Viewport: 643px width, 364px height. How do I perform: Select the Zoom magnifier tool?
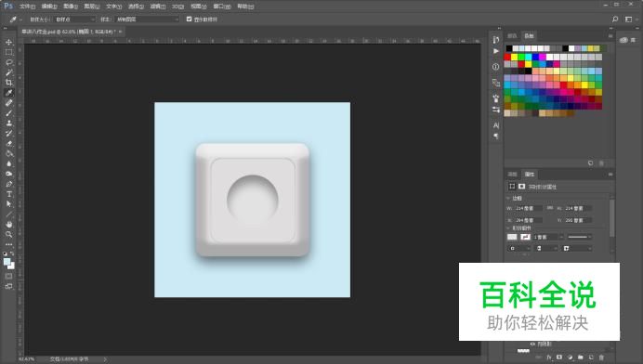pos(8,235)
